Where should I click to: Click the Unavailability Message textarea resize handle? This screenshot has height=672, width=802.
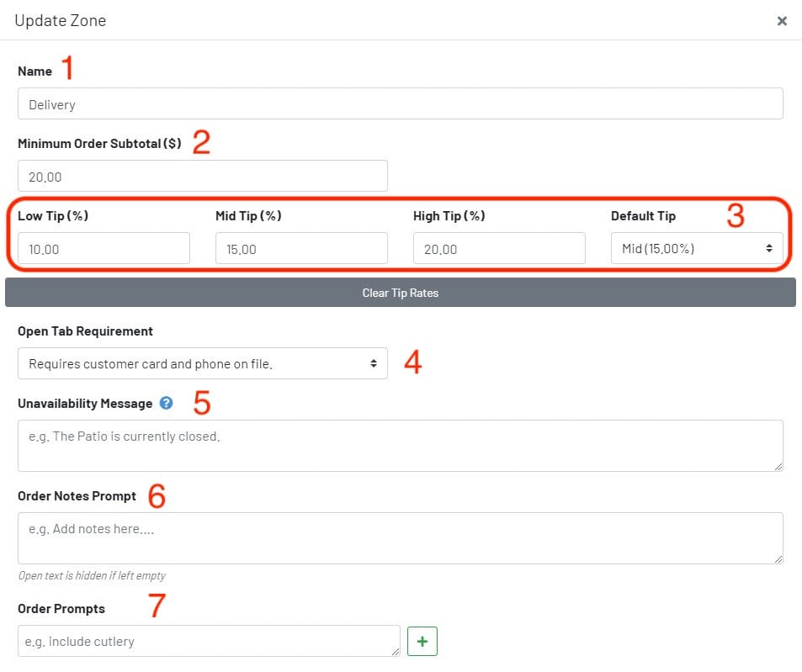[778, 467]
